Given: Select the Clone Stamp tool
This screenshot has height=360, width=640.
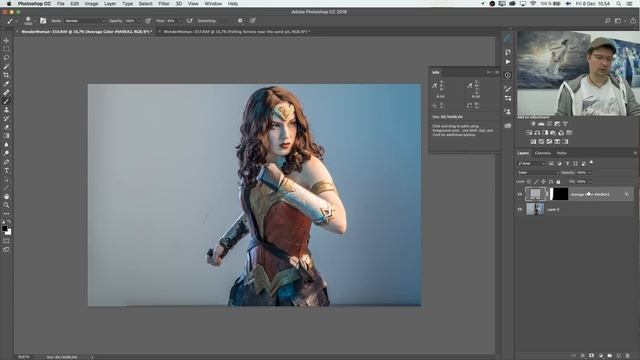Looking at the screenshot, I should click(x=6, y=110).
